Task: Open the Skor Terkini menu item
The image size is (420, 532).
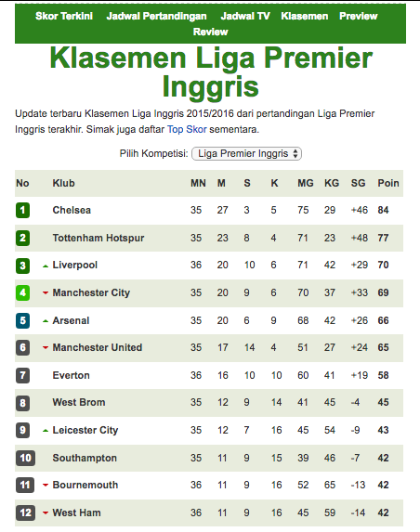Action: (x=64, y=16)
